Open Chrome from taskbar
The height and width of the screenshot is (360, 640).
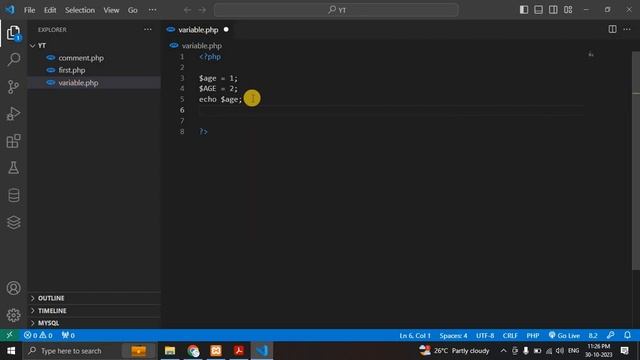pyautogui.click(x=193, y=351)
